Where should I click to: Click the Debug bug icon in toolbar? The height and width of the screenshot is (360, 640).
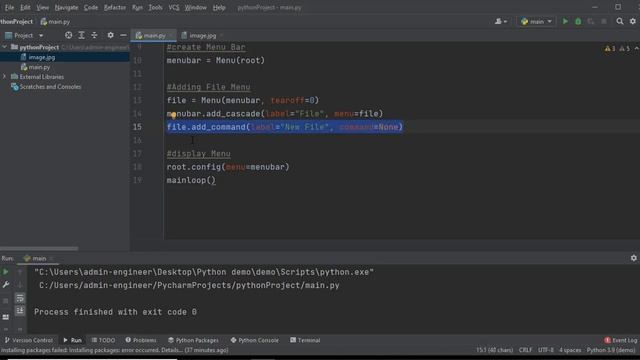click(x=578, y=21)
